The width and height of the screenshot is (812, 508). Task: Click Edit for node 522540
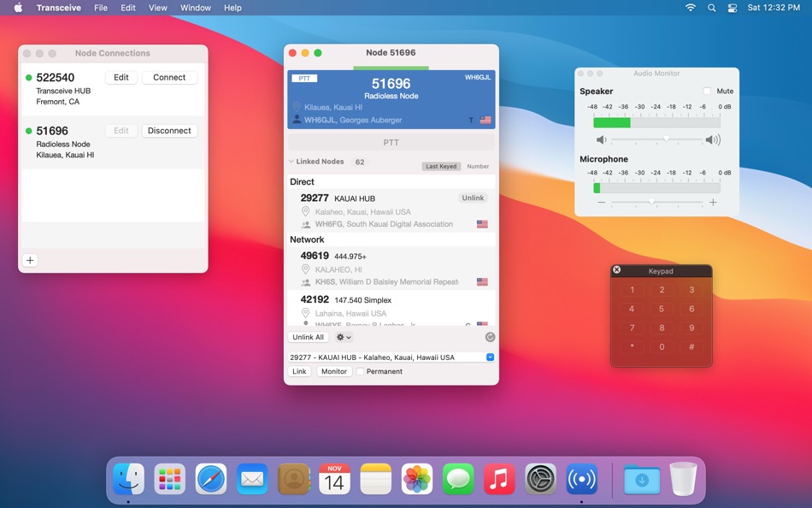(121, 77)
